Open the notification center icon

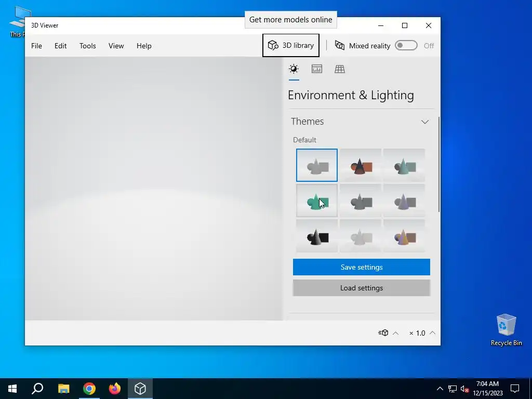pos(515,389)
